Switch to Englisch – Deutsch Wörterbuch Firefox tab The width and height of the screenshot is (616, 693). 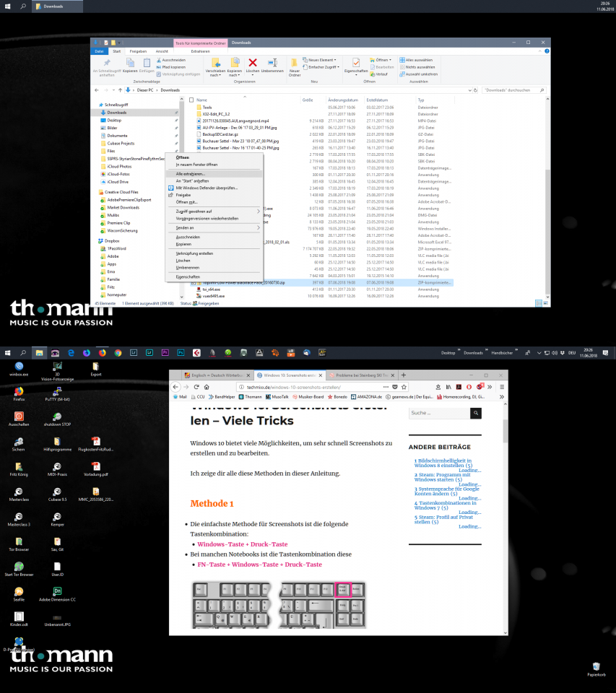(x=216, y=375)
